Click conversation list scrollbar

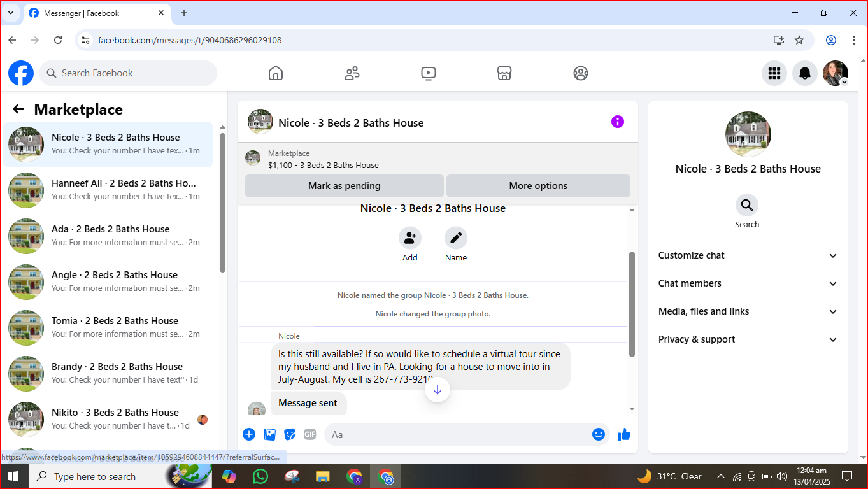point(222,202)
